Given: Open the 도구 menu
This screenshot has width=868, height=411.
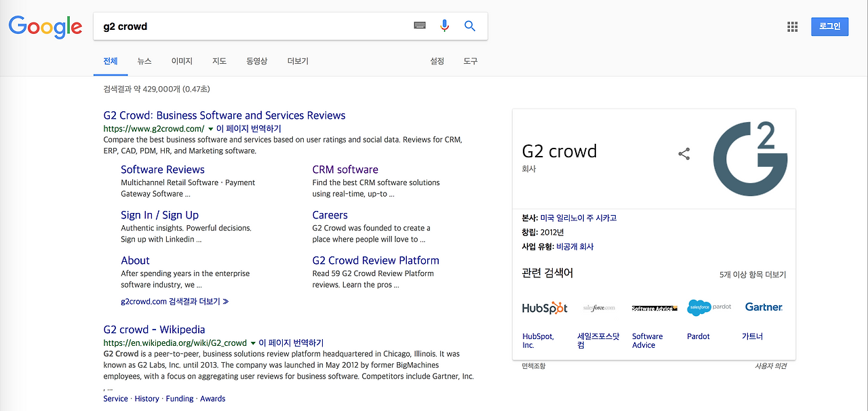Looking at the screenshot, I should tap(471, 61).
